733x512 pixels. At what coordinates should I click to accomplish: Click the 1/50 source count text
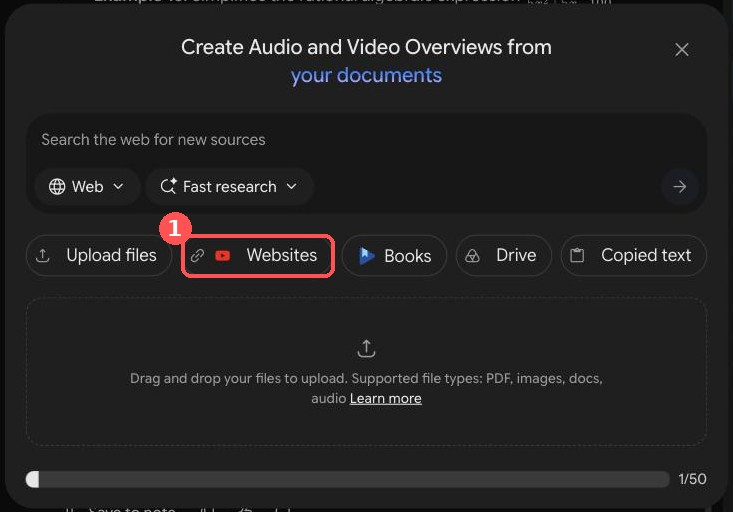click(692, 479)
